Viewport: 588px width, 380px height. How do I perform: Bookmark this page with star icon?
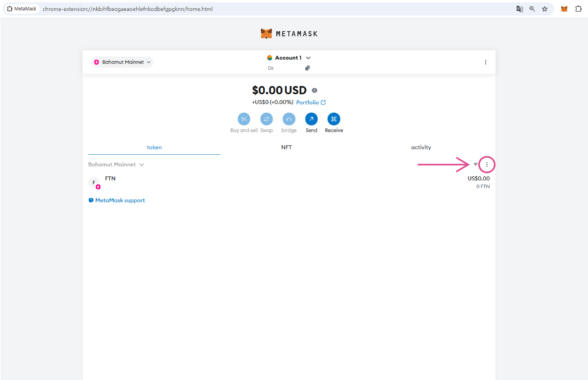click(544, 9)
